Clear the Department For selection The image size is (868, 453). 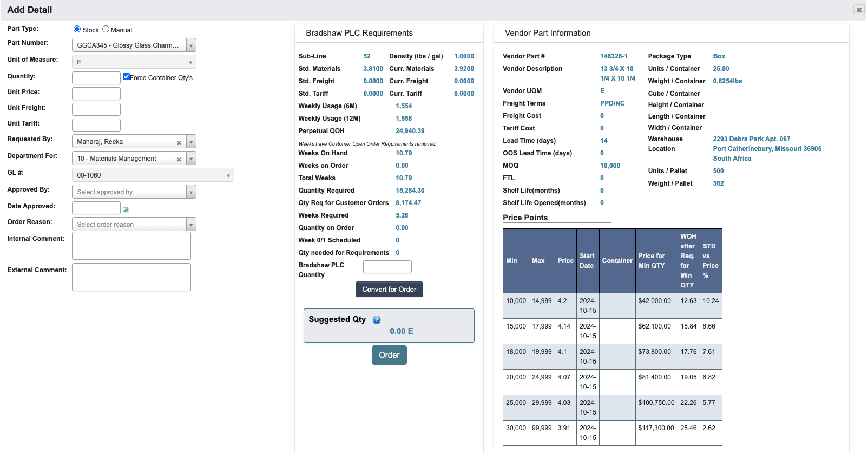179,160
